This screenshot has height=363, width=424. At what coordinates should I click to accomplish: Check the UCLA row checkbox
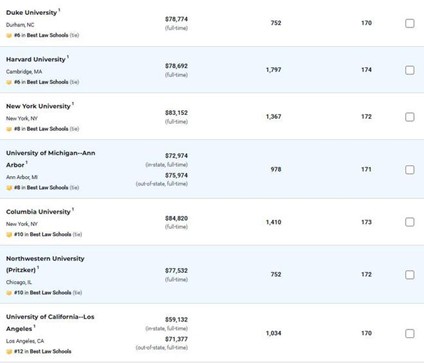tap(410, 334)
